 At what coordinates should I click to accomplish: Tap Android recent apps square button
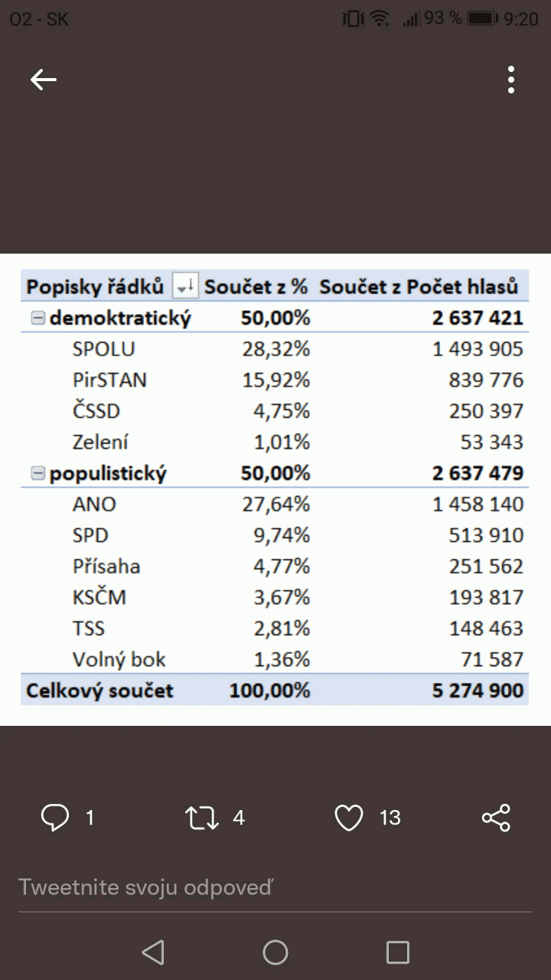coord(398,952)
